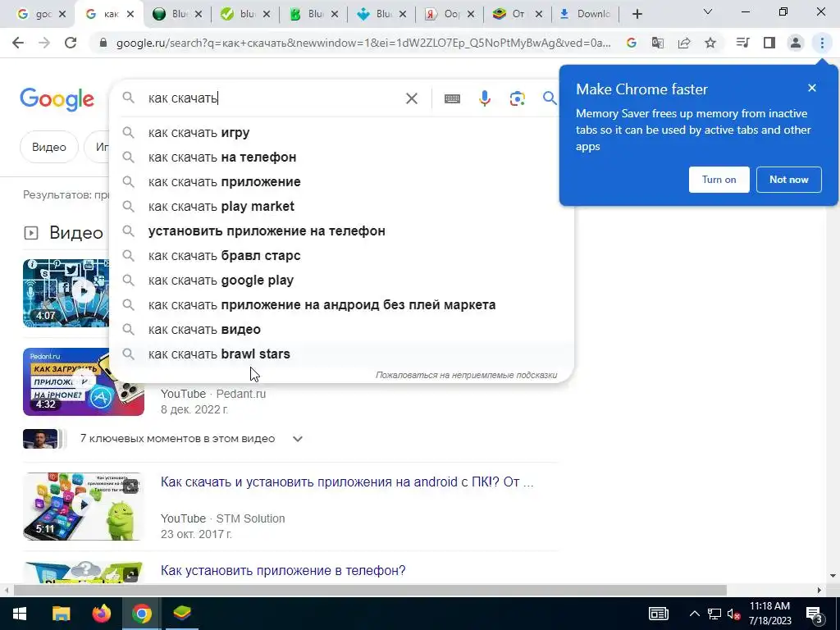Switch to the Downloads tab
840x630 pixels.
pyautogui.click(x=585, y=14)
